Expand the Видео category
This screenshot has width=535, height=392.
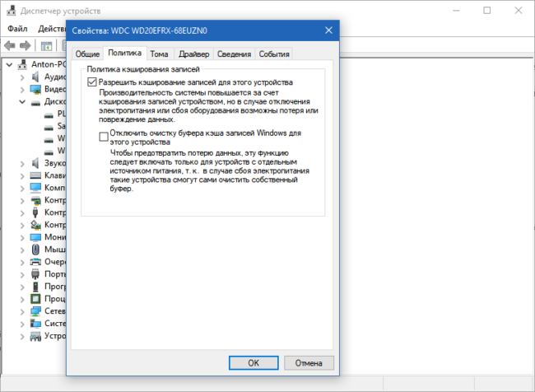click(x=22, y=90)
